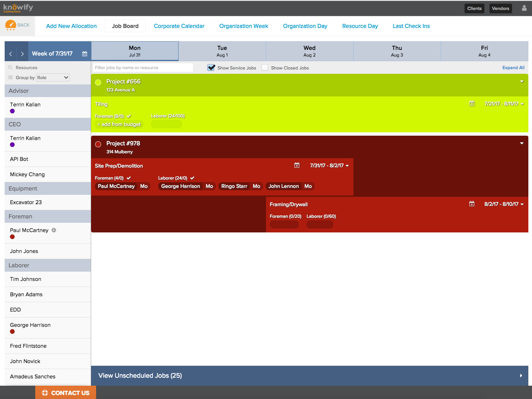Switch to Organization Week tab
This screenshot has width=532, height=399.
(244, 26)
